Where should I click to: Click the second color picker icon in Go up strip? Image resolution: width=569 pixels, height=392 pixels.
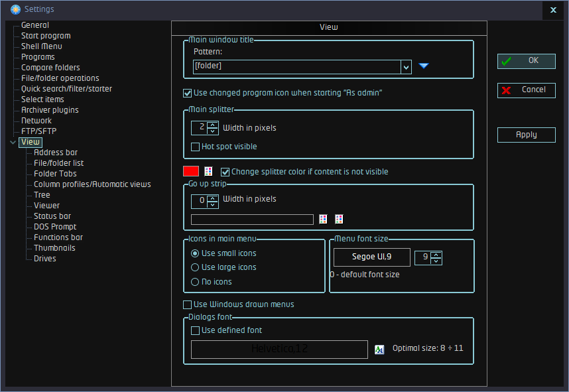coord(339,220)
